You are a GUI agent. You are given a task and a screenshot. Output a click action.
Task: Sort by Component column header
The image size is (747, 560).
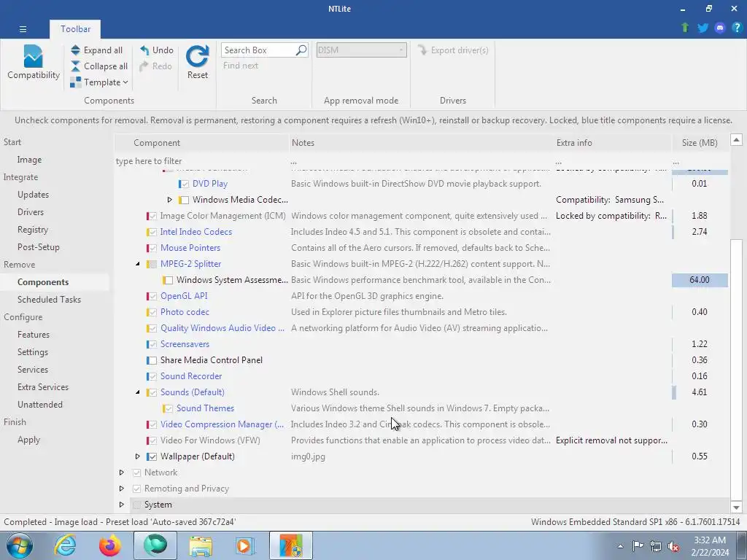203,142
